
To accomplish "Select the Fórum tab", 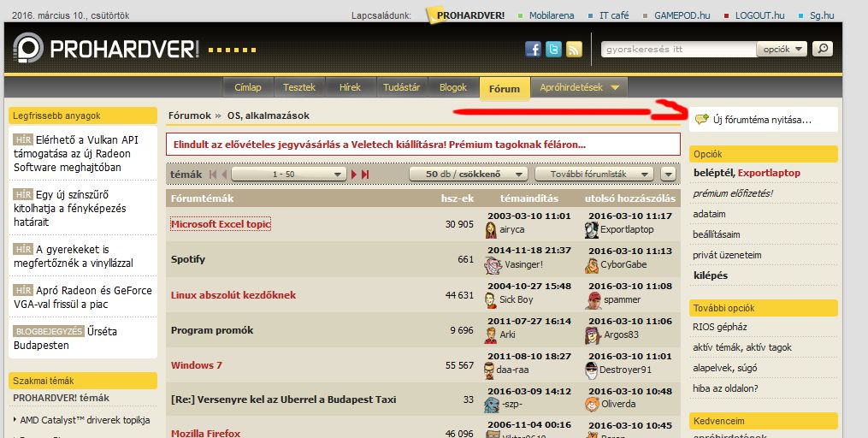I will [505, 89].
